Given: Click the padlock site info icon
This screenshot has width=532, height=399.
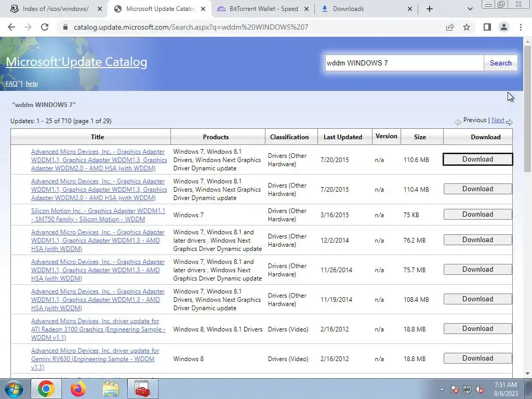Looking at the screenshot, I should (65, 27).
